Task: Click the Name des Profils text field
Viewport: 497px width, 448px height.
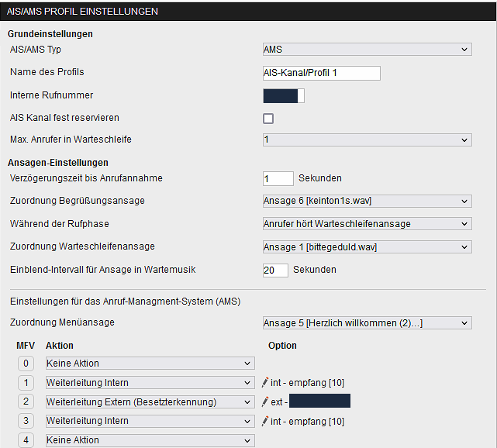Action: pyautogui.click(x=321, y=73)
